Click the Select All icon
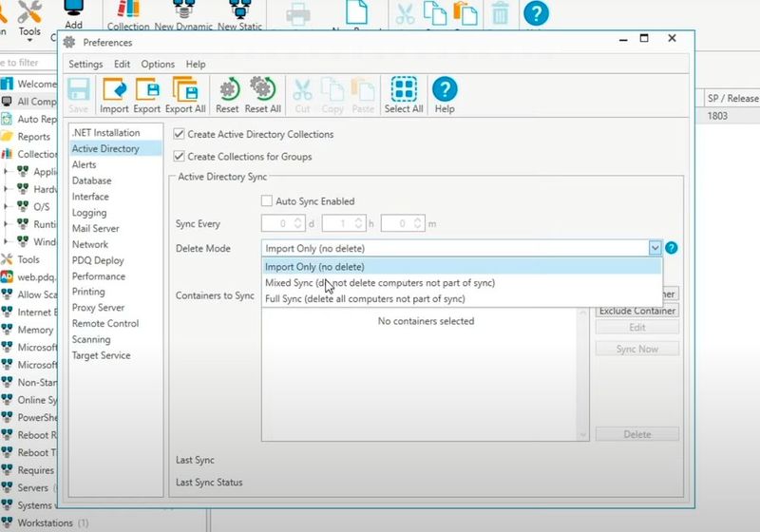Image resolution: width=760 pixels, height=532 pixels. point(404,89)
